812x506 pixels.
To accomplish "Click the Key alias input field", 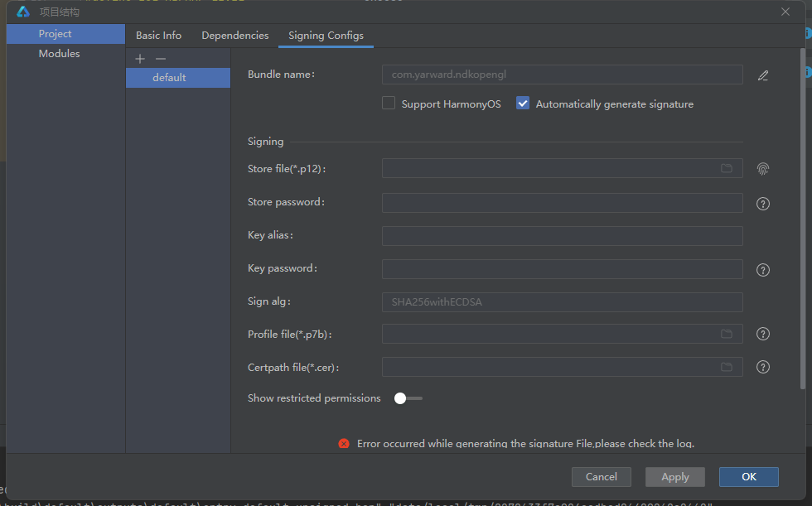I will 562,236.
